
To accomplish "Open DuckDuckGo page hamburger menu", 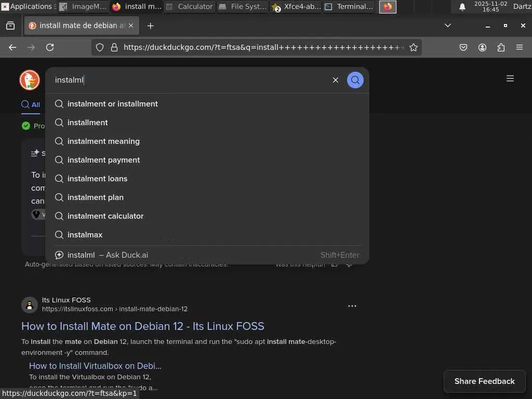I will [x=510, y=78].
